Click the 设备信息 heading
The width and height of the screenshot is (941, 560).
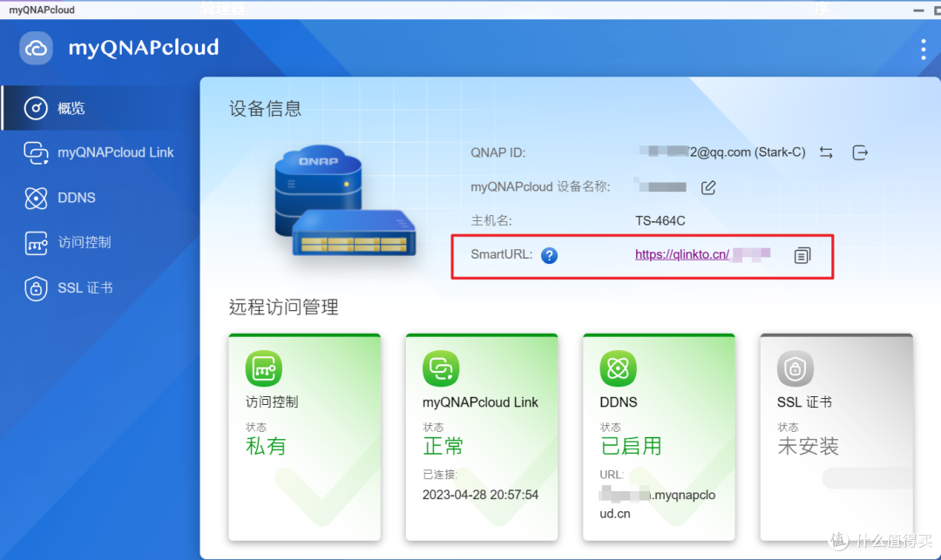point(265,109)
